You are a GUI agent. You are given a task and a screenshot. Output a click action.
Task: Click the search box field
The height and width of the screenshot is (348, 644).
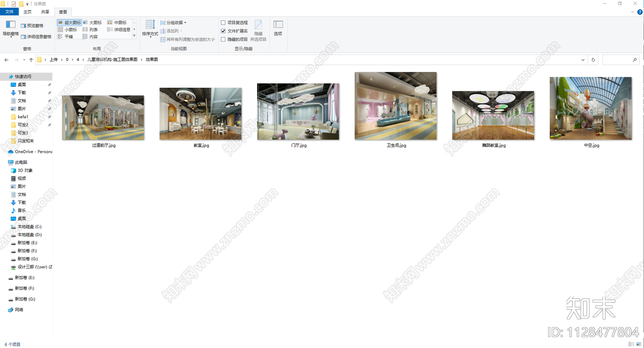pos(621,60)
